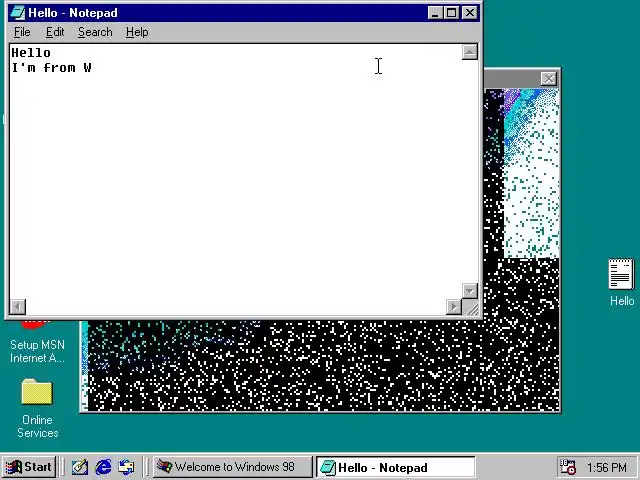Switch to Welcome to Windows 98 taskbar button
The height and width of the screenshot is (480, 640).
(x=232, y=467)
